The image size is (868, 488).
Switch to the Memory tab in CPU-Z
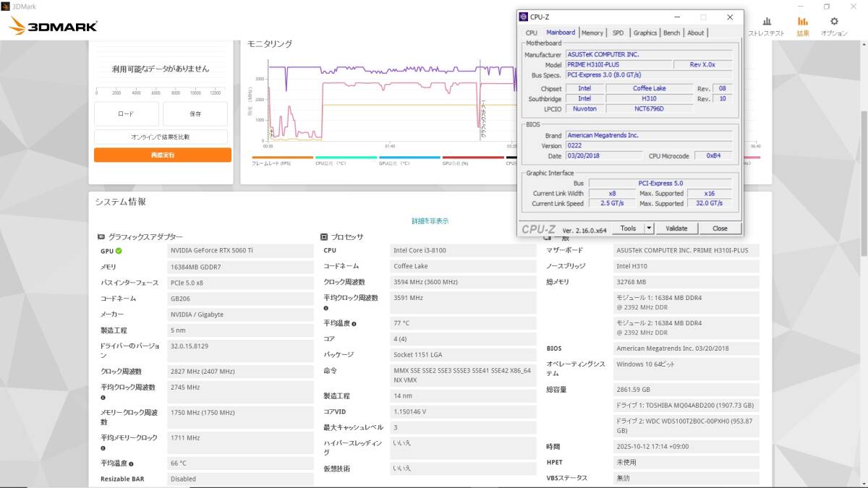click(592, 33)
